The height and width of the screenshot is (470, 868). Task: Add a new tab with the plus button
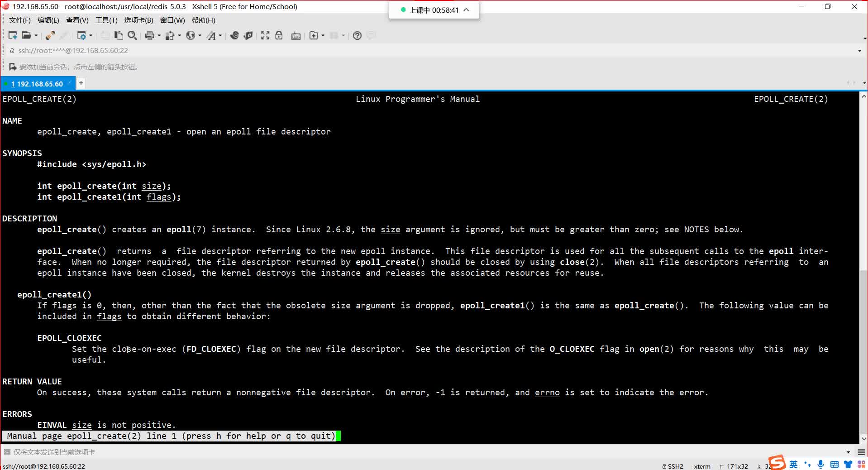81,83
